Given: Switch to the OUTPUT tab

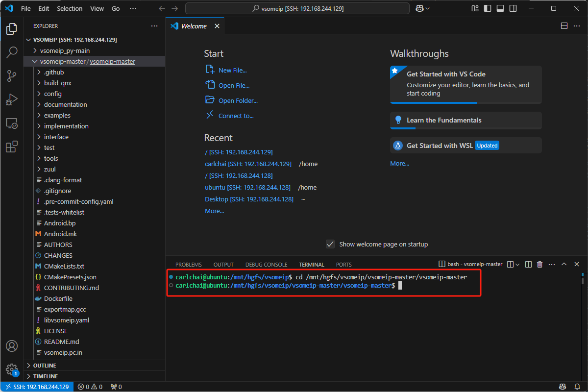Looking at the screenshot, I should tap(223, 264).
